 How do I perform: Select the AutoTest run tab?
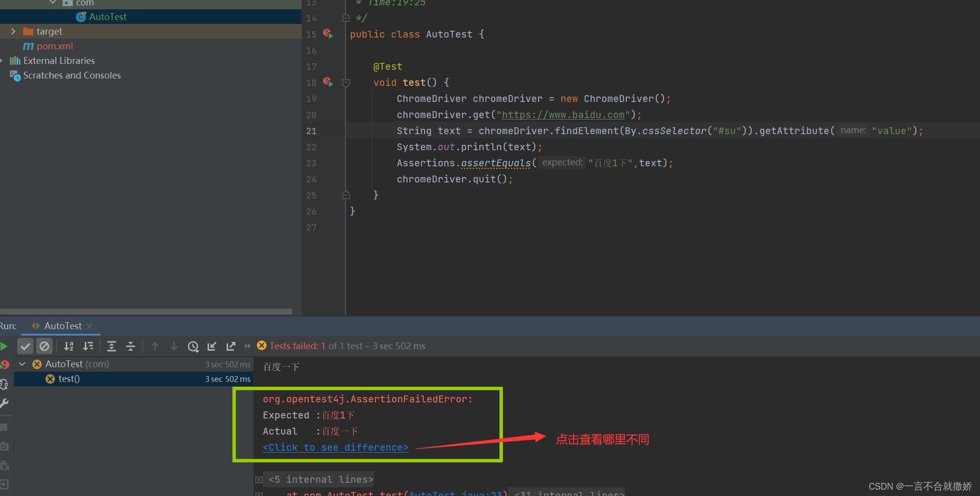pos(63,326)
